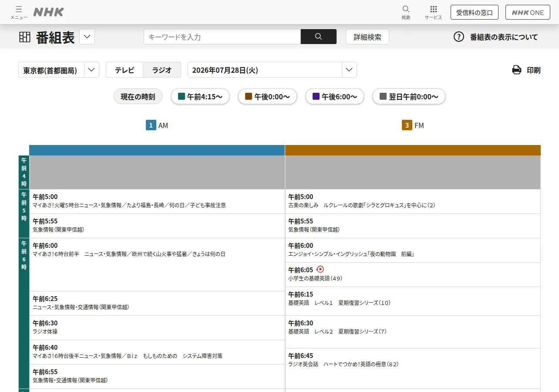Open AM 午前6:30 ラジオ体操 program
The height and width of the screenshot is (392, 559).
pyautogui.click(x=157, y=328)
